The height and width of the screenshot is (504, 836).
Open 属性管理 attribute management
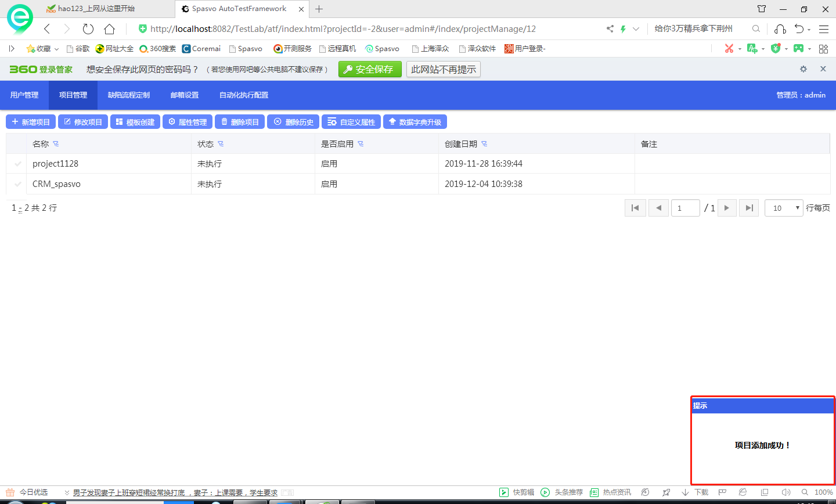point(188,122)
